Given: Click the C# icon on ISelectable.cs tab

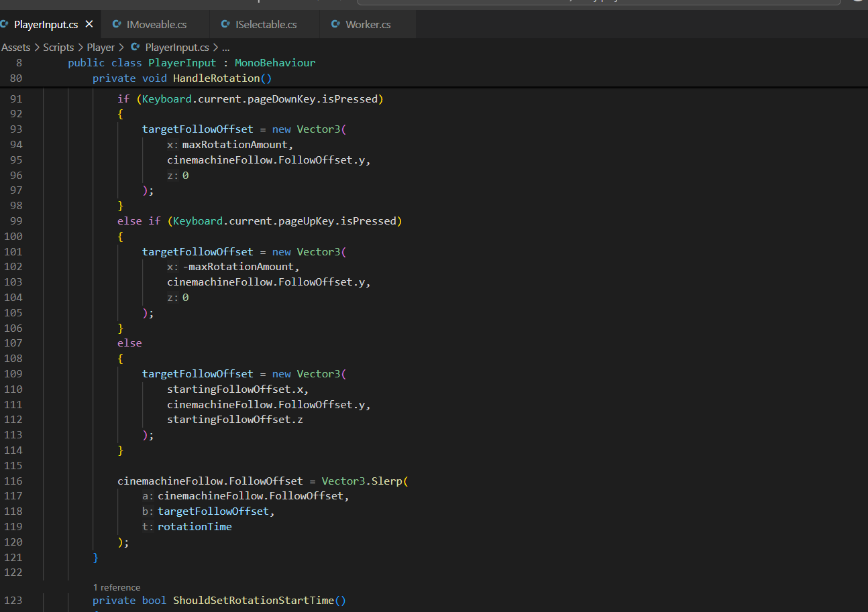Looking at the screenshot, I should pyautogui.click(x=225, y=24).
